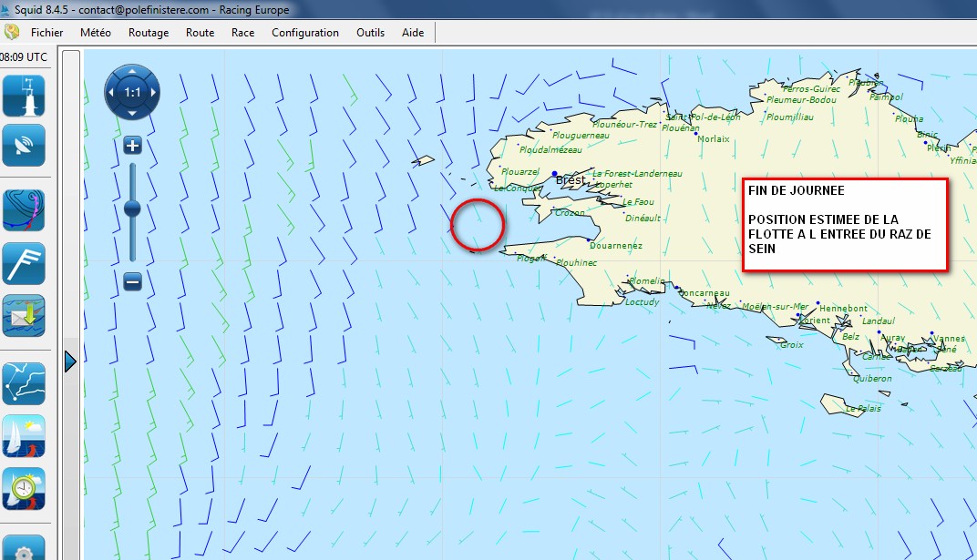Click the plus zoom-in button
Image resolution: width=977 pixels, height=560 pixels.
132,146
